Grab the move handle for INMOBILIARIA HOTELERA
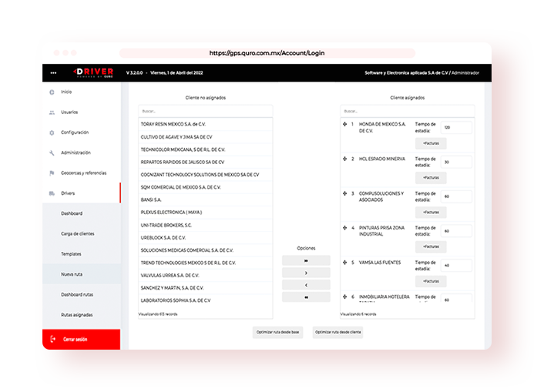Screen dimensions: 534x392 click(x=344, y=297)
